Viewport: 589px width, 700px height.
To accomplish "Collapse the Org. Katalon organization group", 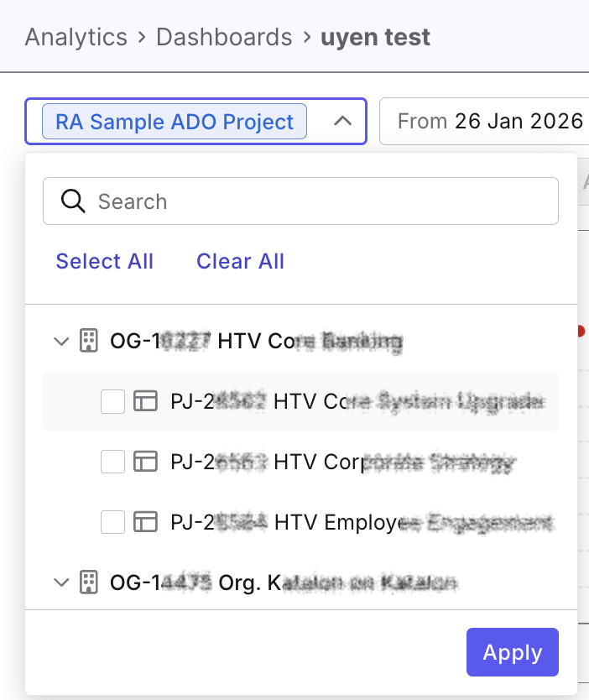I will pyautogui.click(x=60, y=582).
